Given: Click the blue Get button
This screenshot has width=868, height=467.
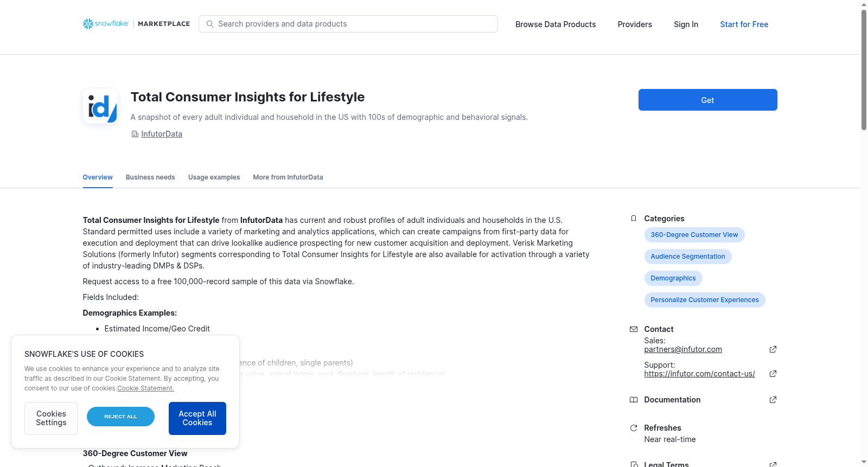Looking at the screenshot, I should [707, 100].
